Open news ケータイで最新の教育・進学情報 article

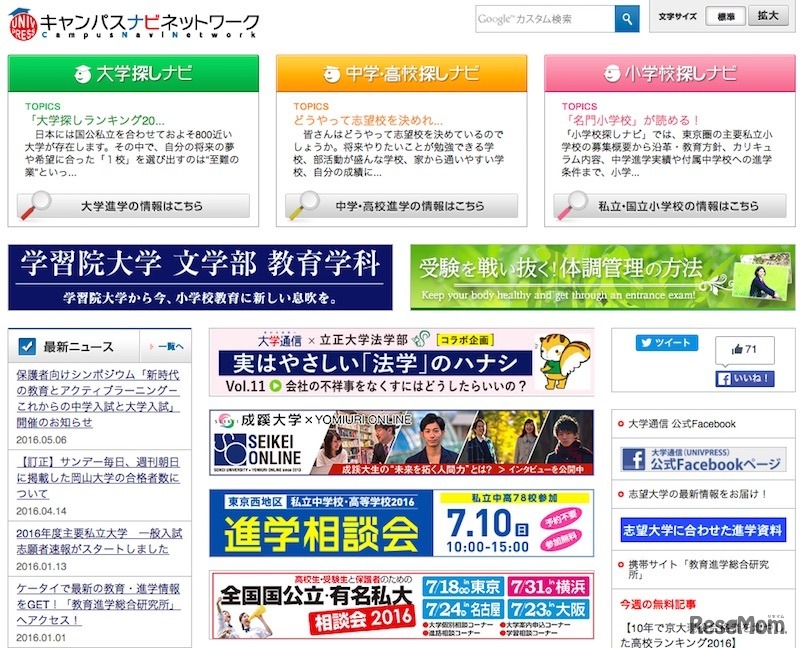coord(98,604)
